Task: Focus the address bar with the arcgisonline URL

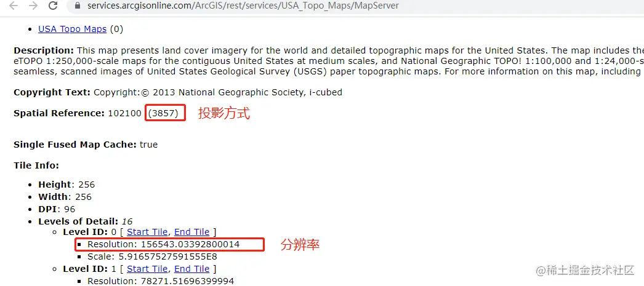Action: (243, 6)
